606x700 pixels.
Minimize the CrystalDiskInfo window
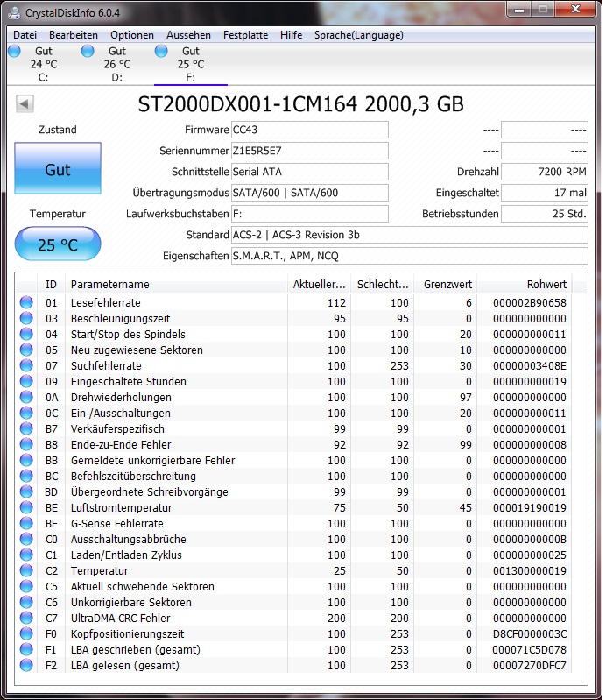tap(519, 9)
